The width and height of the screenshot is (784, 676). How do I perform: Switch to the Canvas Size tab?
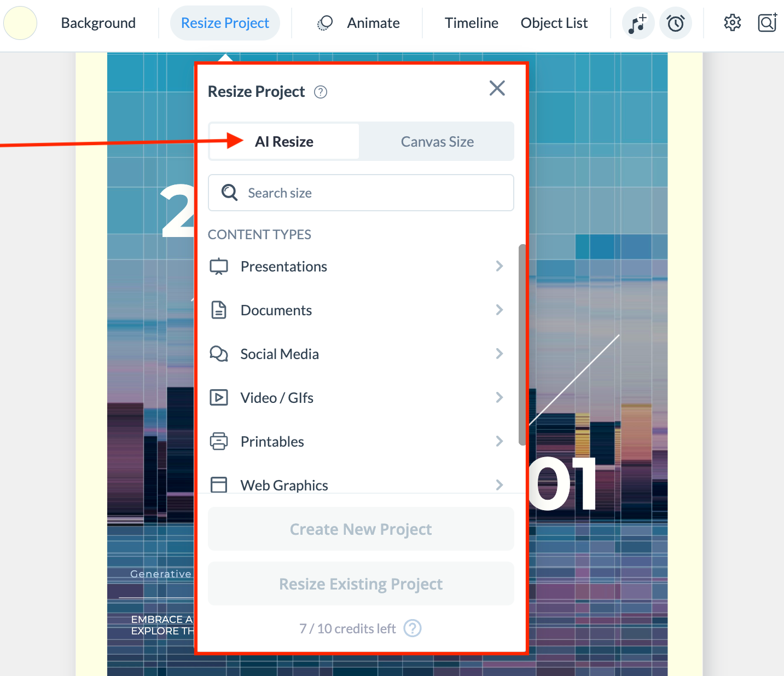tap(437, 141)
